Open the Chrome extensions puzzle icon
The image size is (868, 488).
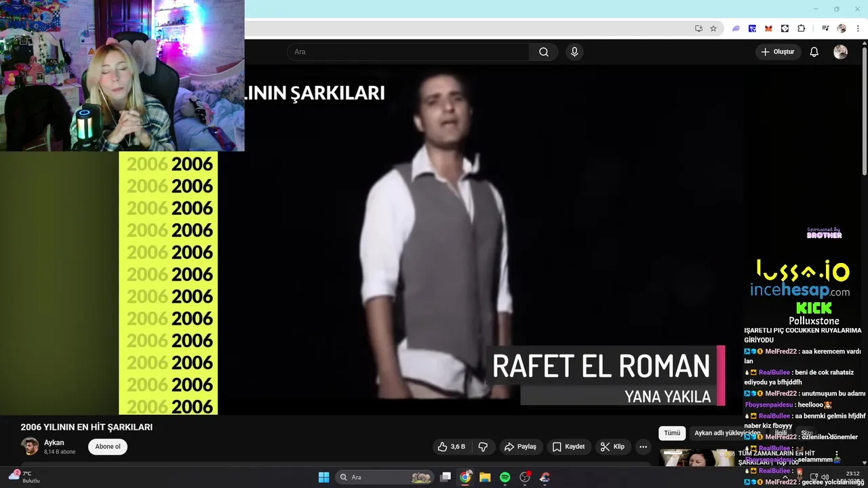(801, 28)
